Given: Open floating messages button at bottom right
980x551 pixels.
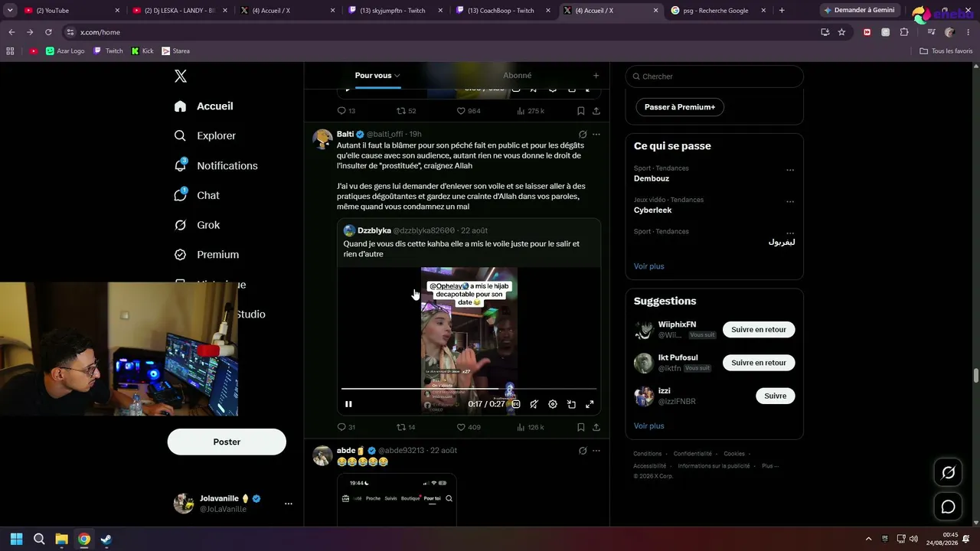Looking at the screenshot, I should tap(948, 507).
